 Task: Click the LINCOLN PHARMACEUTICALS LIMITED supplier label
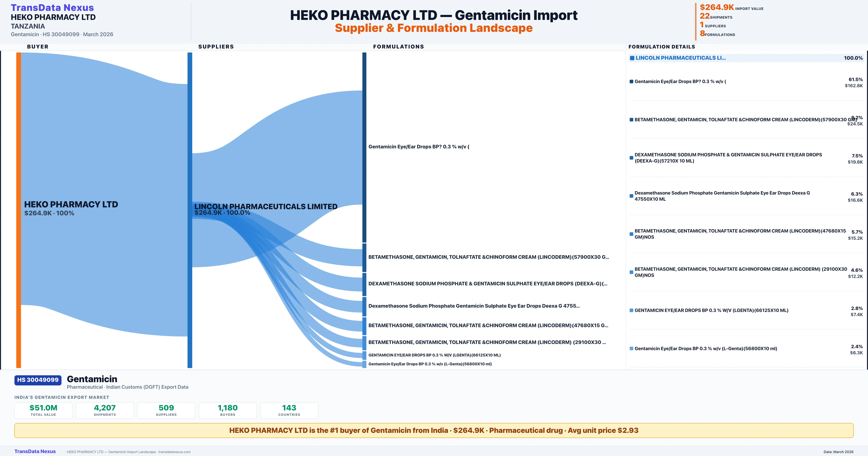(x=265, y=206)
